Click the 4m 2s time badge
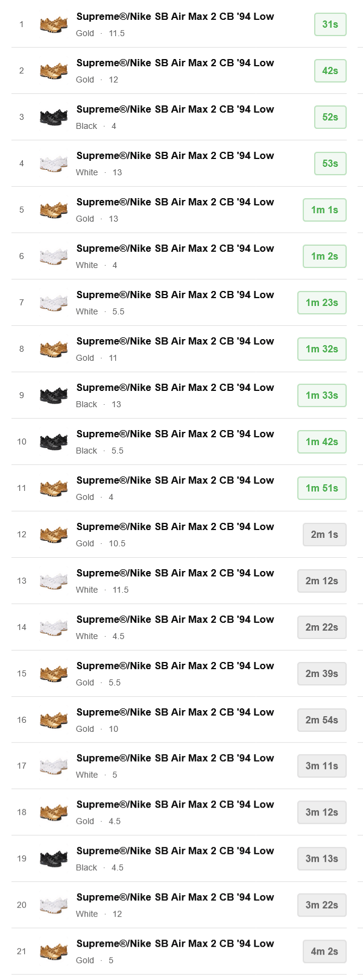 [324, 952]
